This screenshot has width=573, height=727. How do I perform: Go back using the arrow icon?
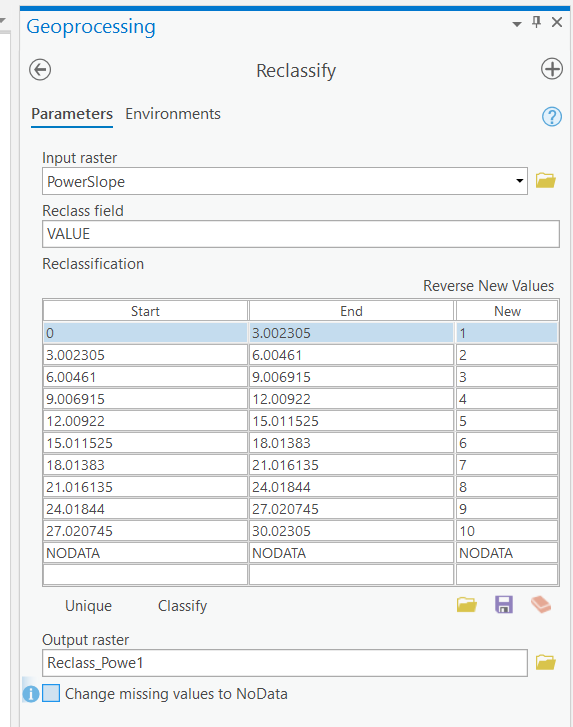[40, 70]
